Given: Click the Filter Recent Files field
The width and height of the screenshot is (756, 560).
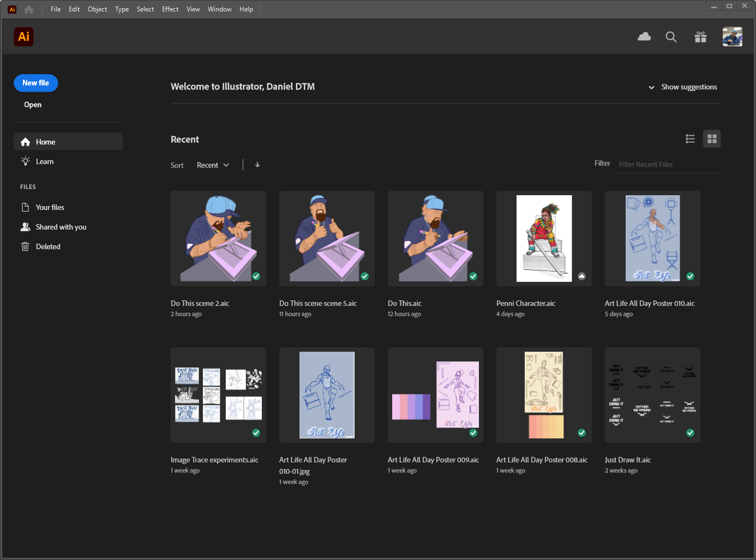Looking at the screenshot, I should pos(668,164).
